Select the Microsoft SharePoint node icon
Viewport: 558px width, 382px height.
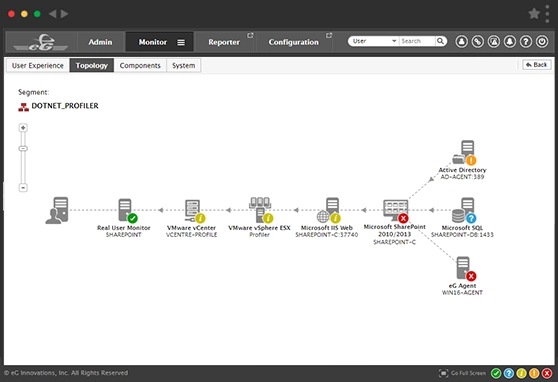pos(396,210)
